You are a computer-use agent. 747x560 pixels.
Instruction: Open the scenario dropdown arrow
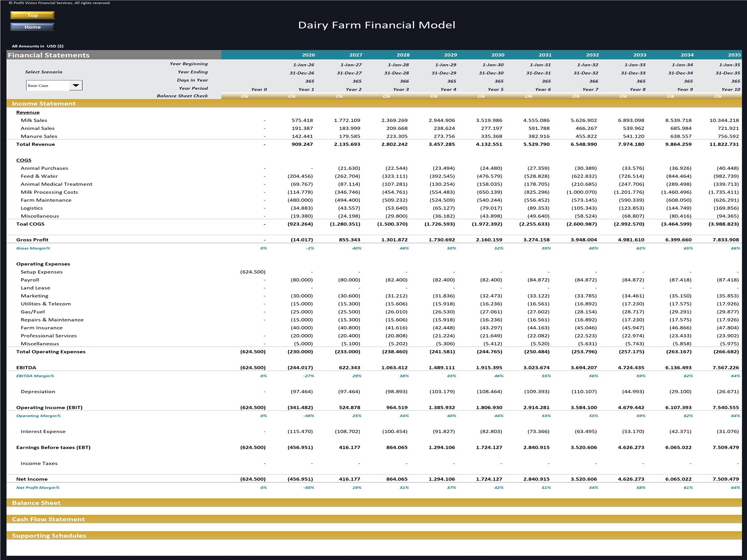pos(76,85)
